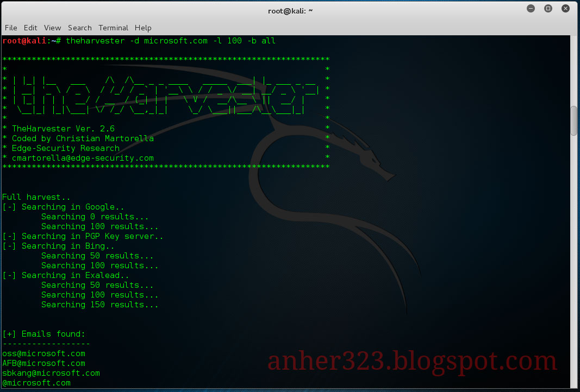Screen dimensions: 580x392
Task: Open the View menu
Action: 52,28
